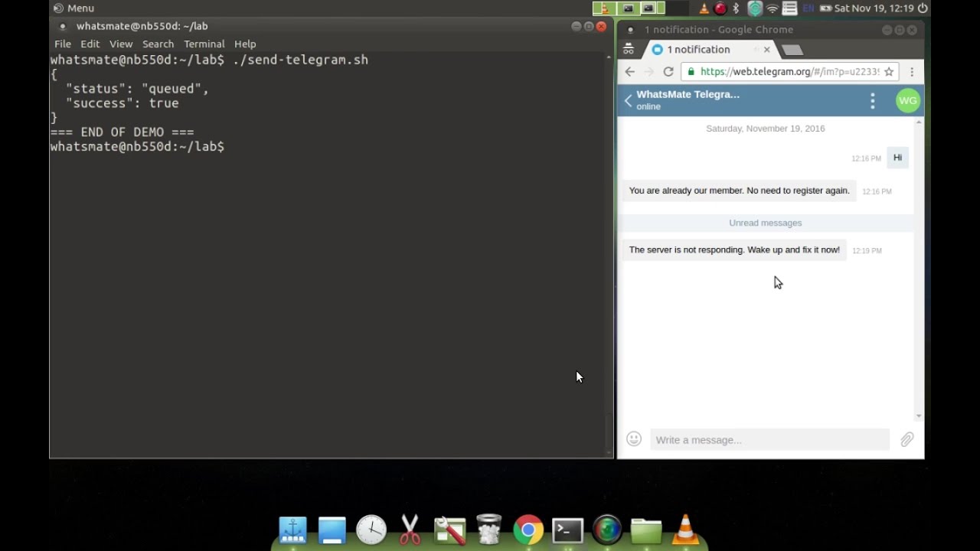Open the power session menu
The width and height of the screenshot is (980, 551).
coord(923,8)
